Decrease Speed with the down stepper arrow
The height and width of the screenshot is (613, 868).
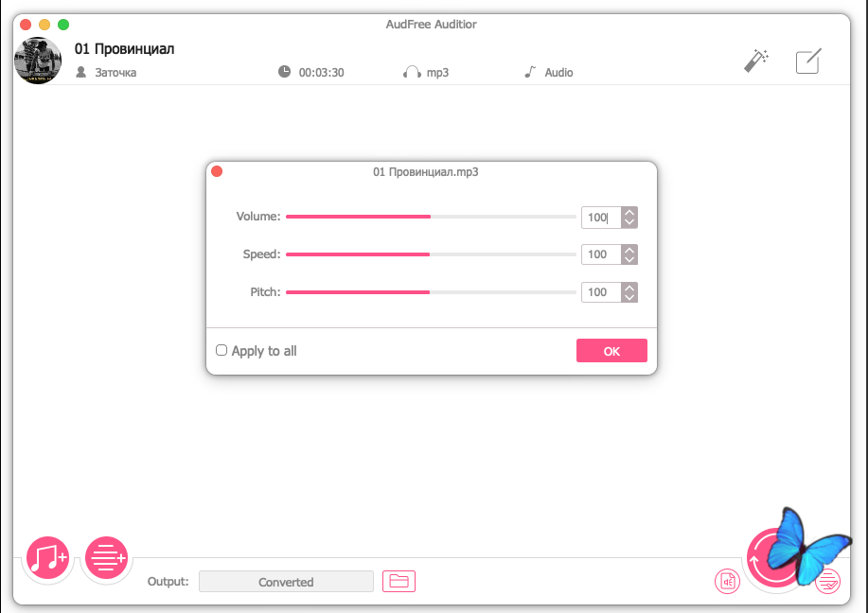[x=629, y=260]
